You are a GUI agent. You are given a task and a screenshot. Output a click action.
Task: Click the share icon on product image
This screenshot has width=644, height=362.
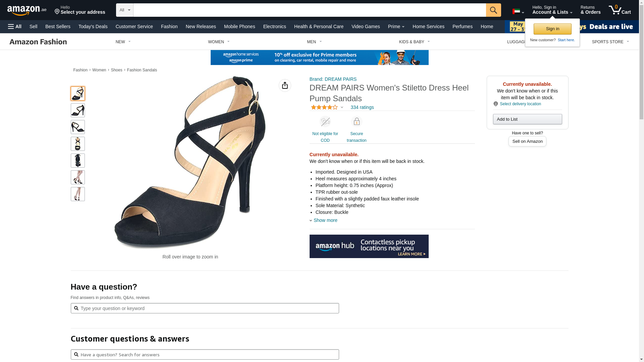click(x=285, y=85)
